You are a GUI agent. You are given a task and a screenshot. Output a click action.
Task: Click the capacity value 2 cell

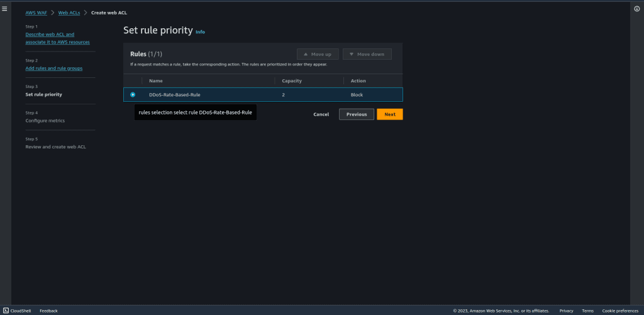(x=284, y=95)
